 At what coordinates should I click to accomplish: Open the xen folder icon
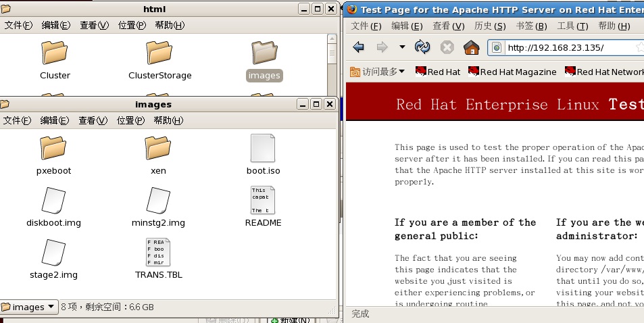[x=157, y=148]
